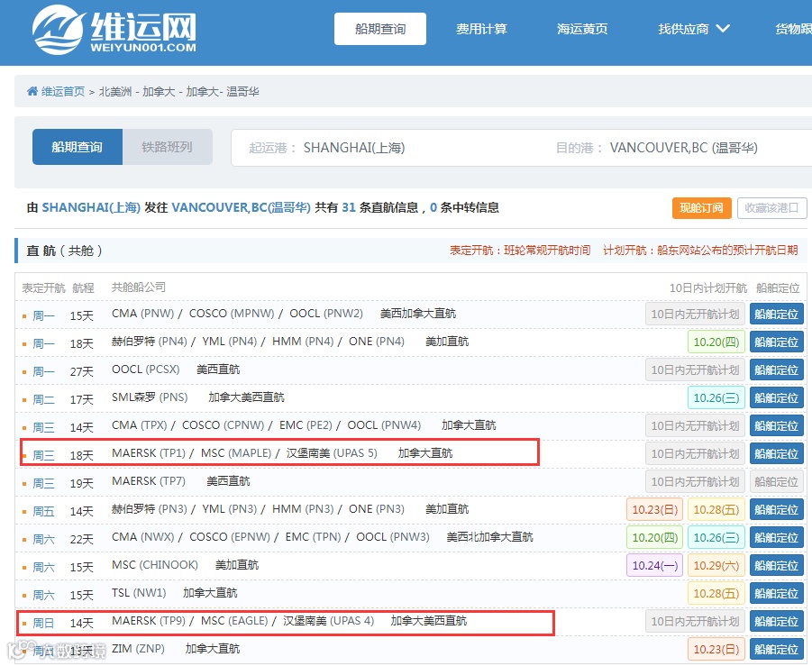Screen dimensions: 812x666
Task: Click 10.28(五) date in TSL (NW1) row
Action: [x=716, y=594]
